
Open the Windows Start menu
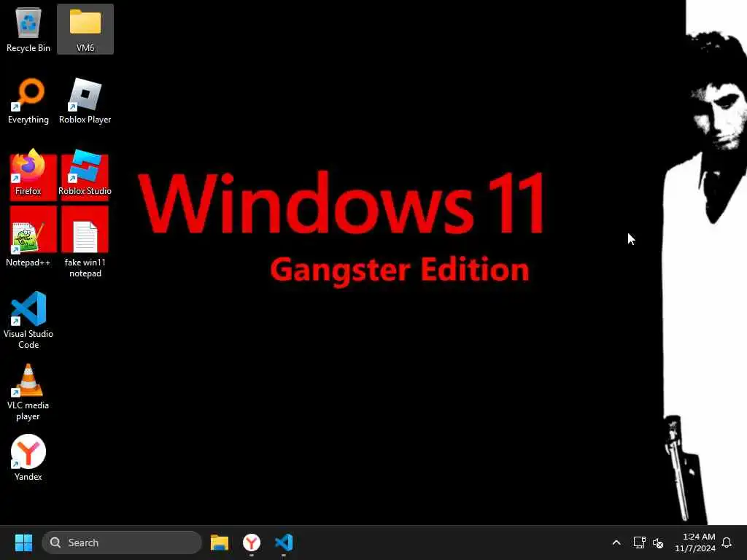23,542
